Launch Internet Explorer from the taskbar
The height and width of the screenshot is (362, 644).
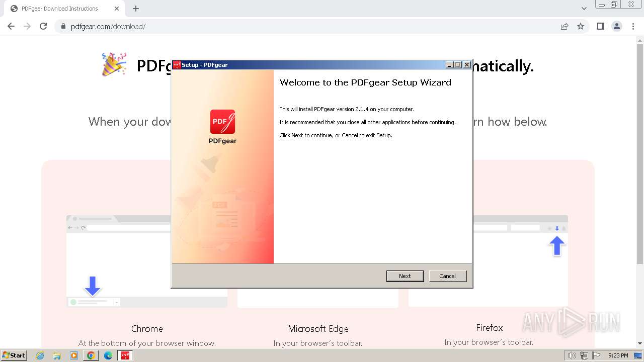point(40,355)
